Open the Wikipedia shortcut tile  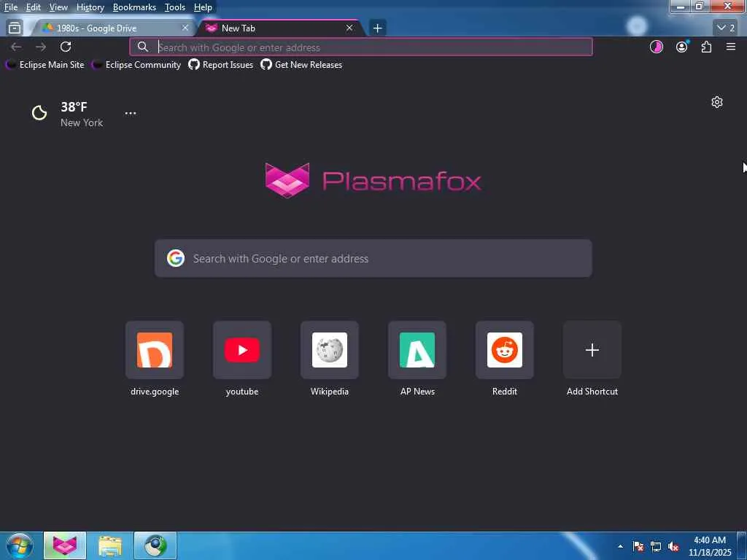tap(330, 350)
